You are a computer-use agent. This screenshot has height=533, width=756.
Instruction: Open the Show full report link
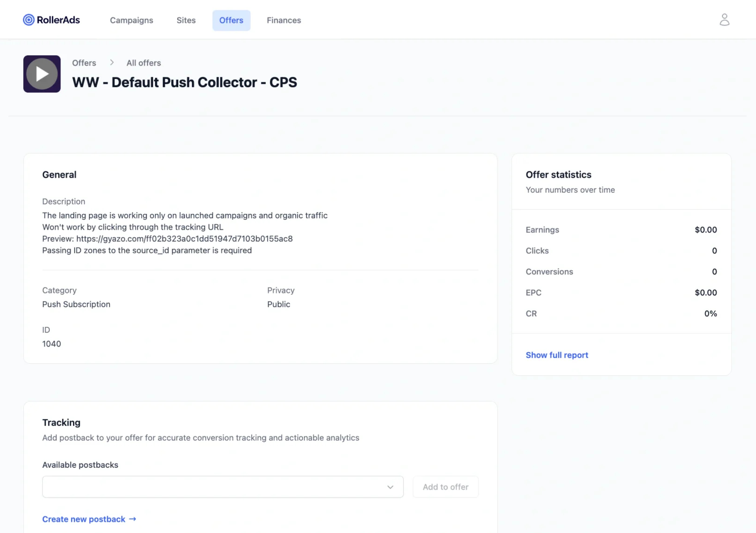pyautogui.click(x=557, y=355)
